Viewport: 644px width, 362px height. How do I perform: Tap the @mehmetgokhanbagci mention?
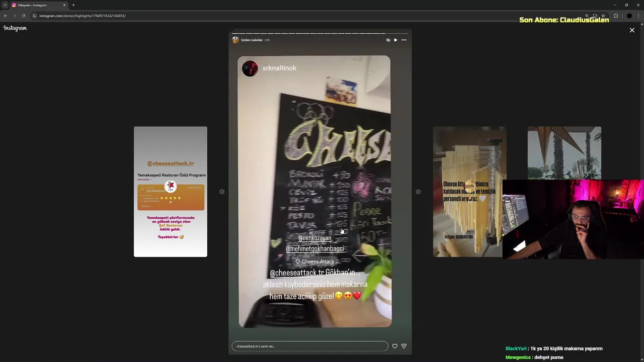[315, 248]
